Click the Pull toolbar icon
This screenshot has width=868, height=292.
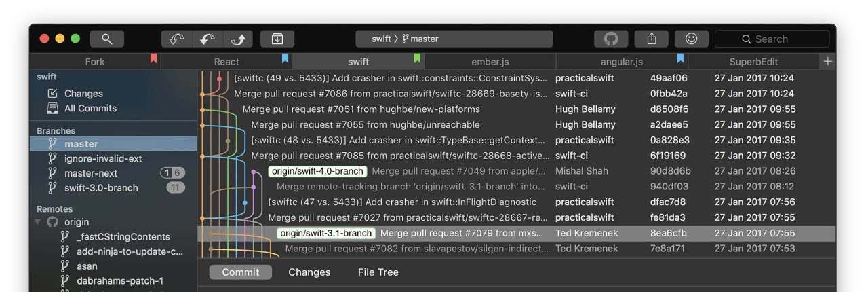[x=208, y=39]
